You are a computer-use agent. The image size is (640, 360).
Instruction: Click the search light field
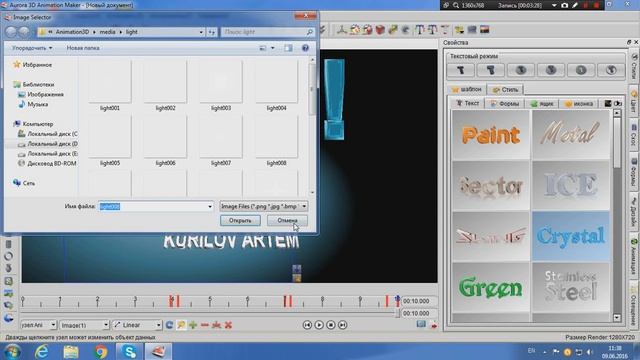pyautogui.click(x=267, y=32)
